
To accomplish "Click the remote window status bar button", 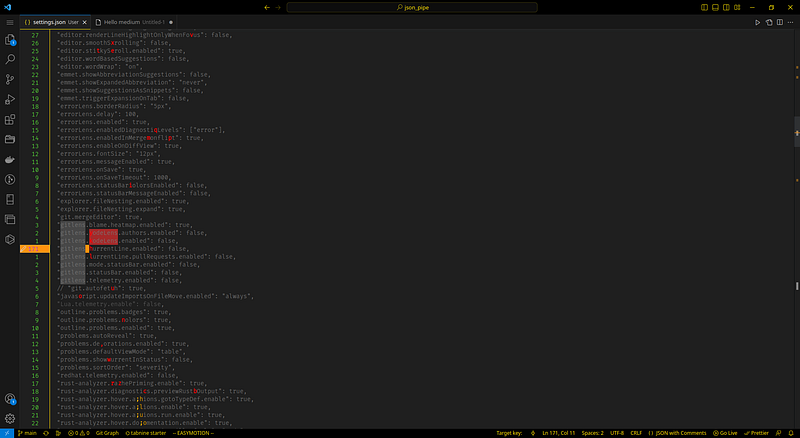I will 7,433.
